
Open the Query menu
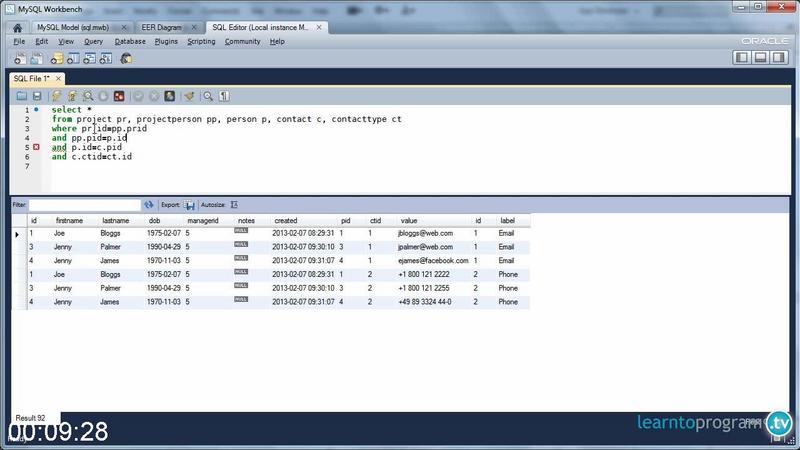(93, 41)
